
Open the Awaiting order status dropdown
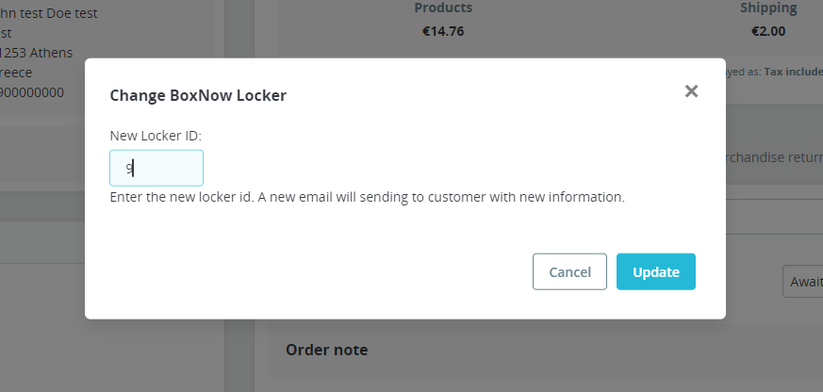[803, 282]
